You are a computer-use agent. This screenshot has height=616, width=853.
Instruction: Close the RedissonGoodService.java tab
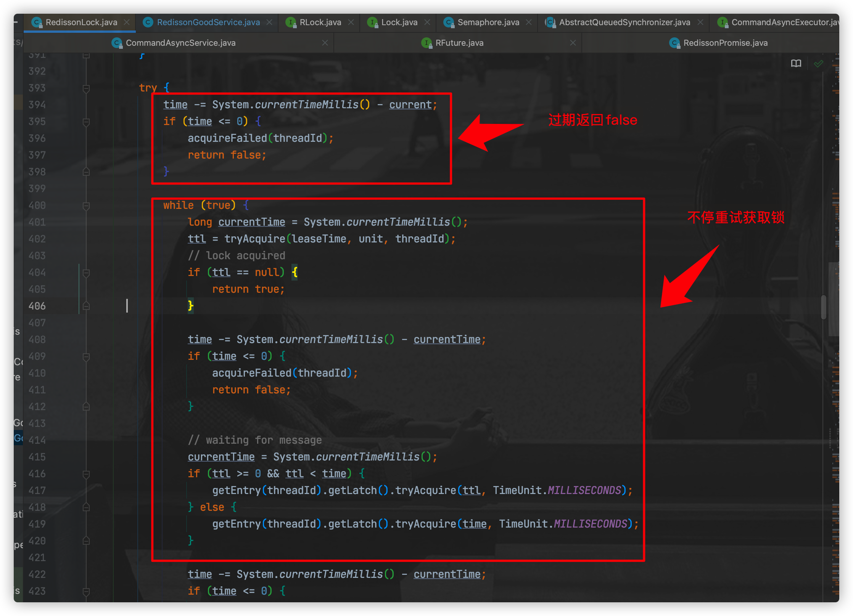tap(269, 22)
